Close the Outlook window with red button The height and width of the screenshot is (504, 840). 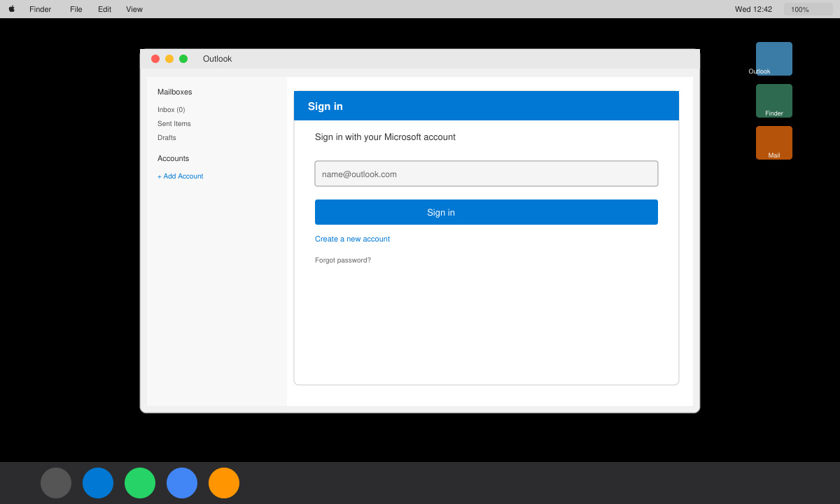coord(155,59)
